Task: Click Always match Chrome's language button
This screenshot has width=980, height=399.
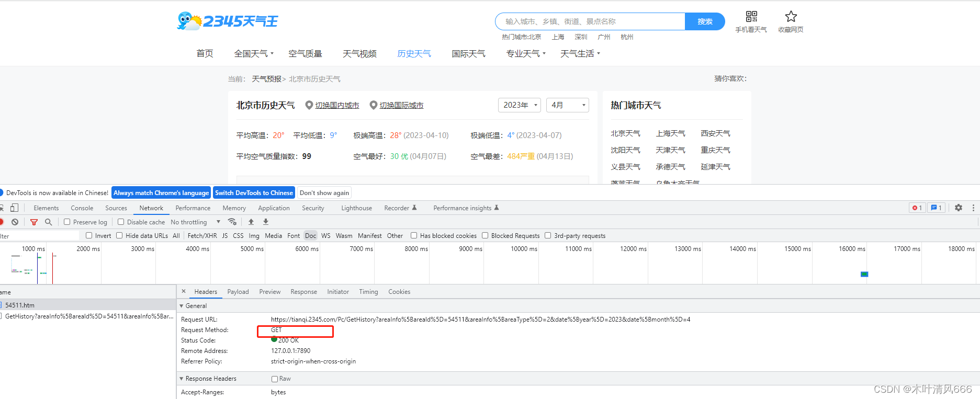Action: click(161, 192)
